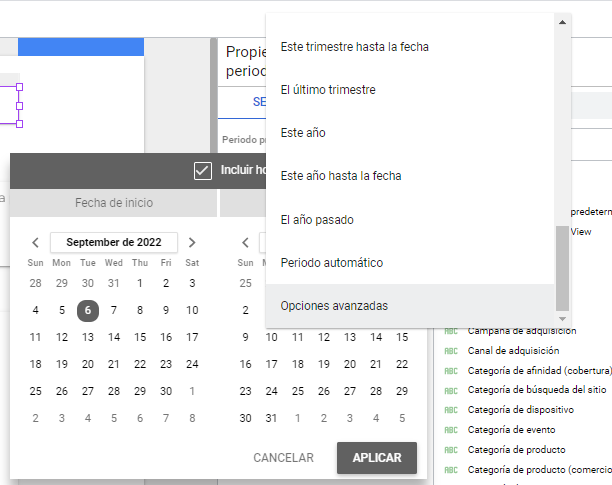Screen dimensions: 612x485
Task: Choose El último trimestre option
Action: (x=328, y=90)
